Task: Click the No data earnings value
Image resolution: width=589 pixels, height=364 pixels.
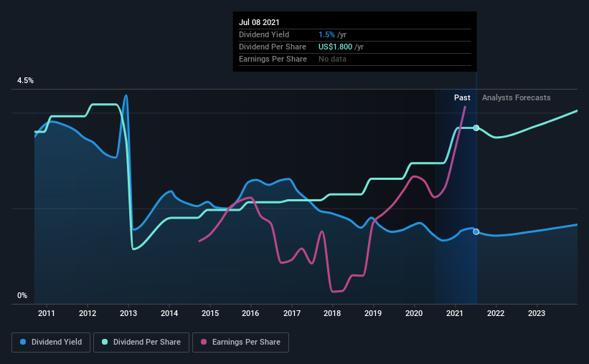Action: coord(332,59)
